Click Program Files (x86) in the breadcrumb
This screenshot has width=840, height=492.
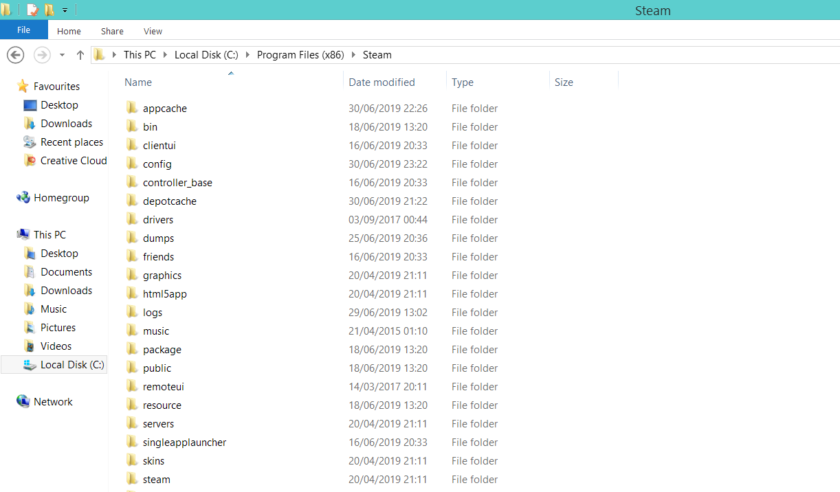(x=301, y=55)
